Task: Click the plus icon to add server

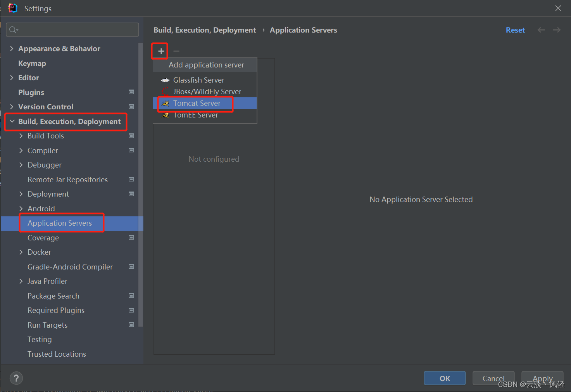Action: coord(161,51)
